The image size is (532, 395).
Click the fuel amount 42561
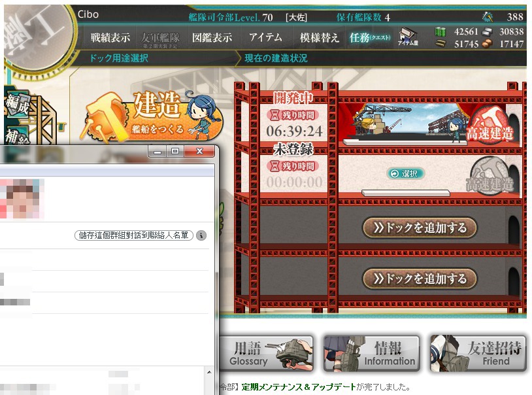[x=466, y=31]
